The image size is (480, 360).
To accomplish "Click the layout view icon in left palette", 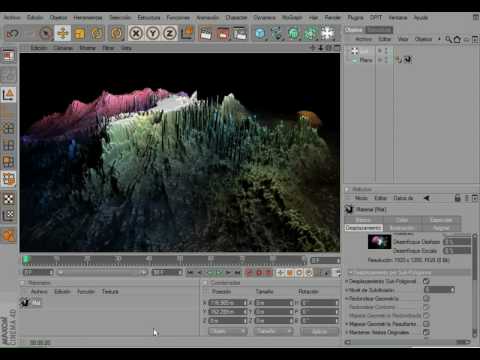I will (8, 56).
